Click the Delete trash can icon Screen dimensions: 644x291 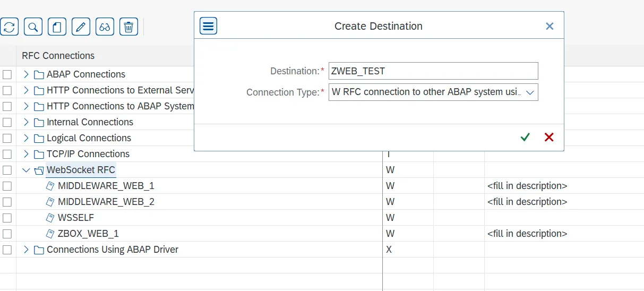[x=128, y=27]
